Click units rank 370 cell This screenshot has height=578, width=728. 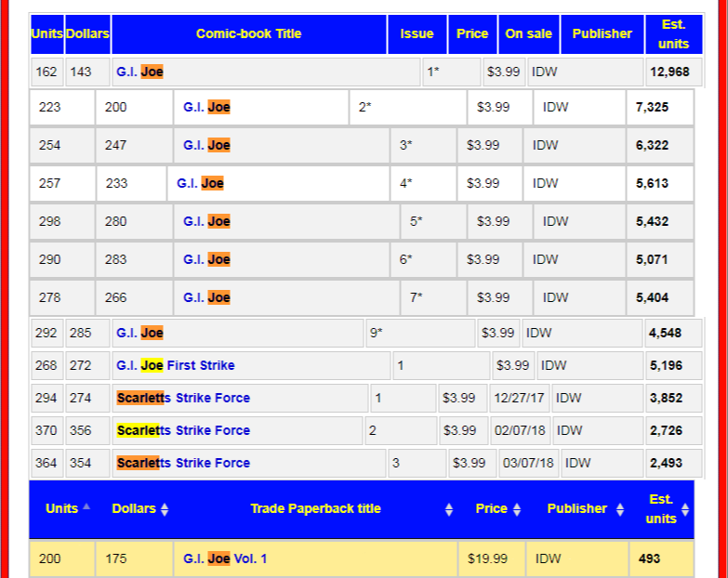[x=46, y=430]
